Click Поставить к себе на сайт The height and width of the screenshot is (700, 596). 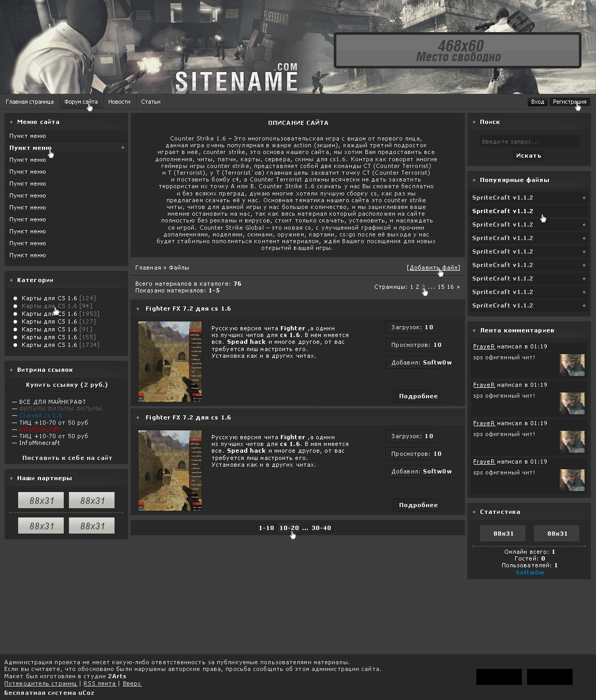[67, 458]
